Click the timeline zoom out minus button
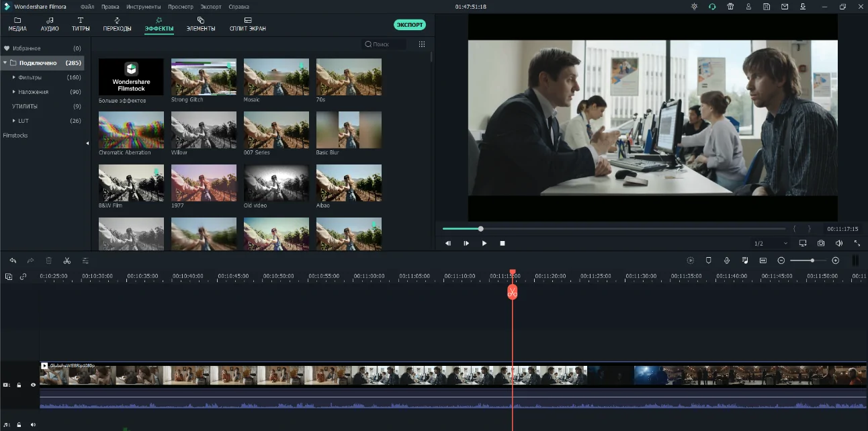The height and width of the screenshot is (431, 868). (781, 260)
